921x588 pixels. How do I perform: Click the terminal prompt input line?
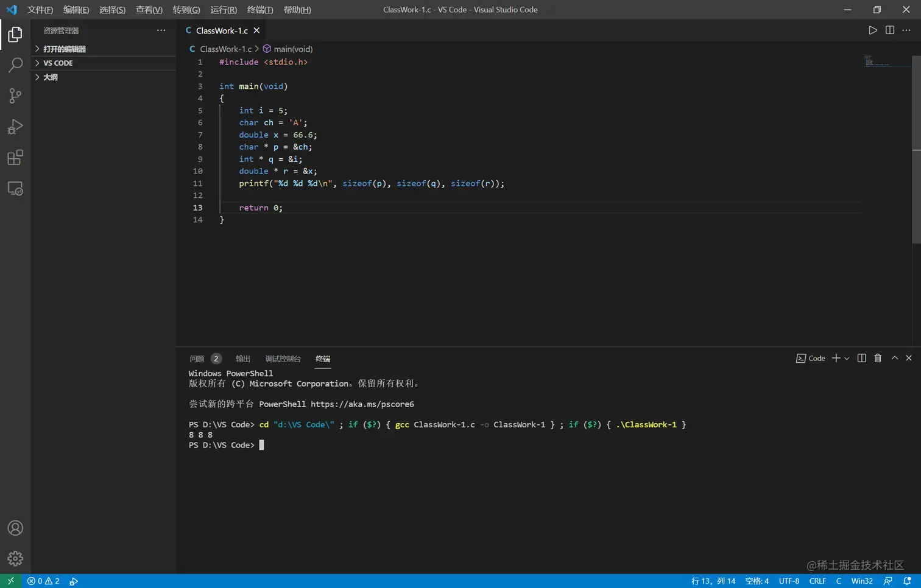pos(227,445)
